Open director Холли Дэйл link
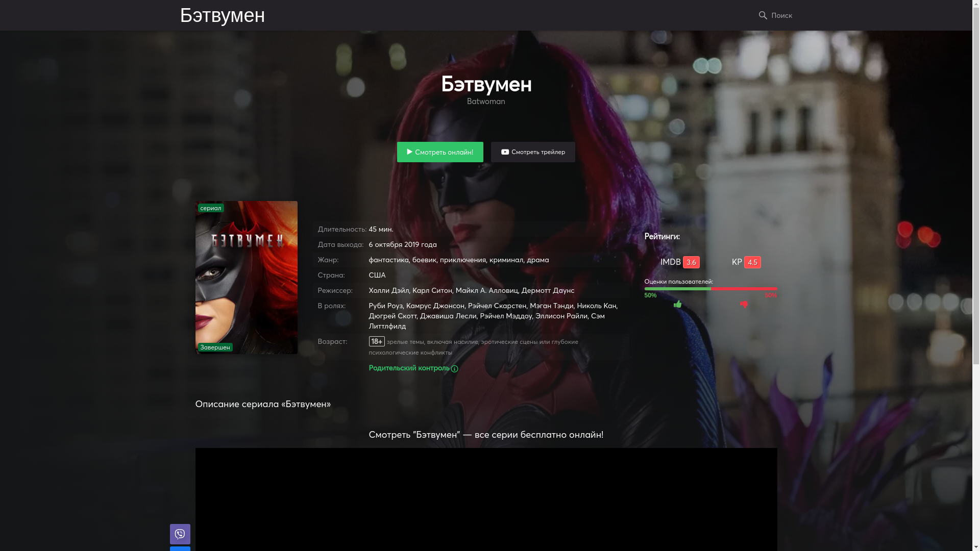 click(x=389, y=290)
